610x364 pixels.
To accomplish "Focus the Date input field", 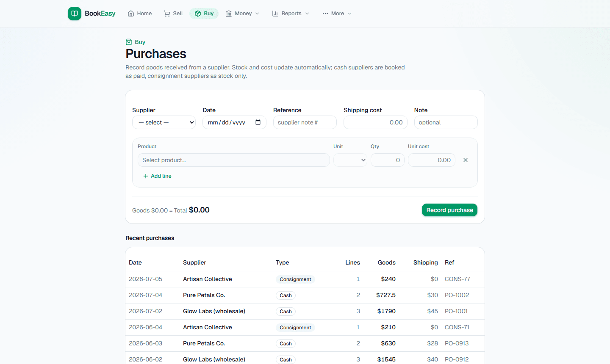I will 234,122.
